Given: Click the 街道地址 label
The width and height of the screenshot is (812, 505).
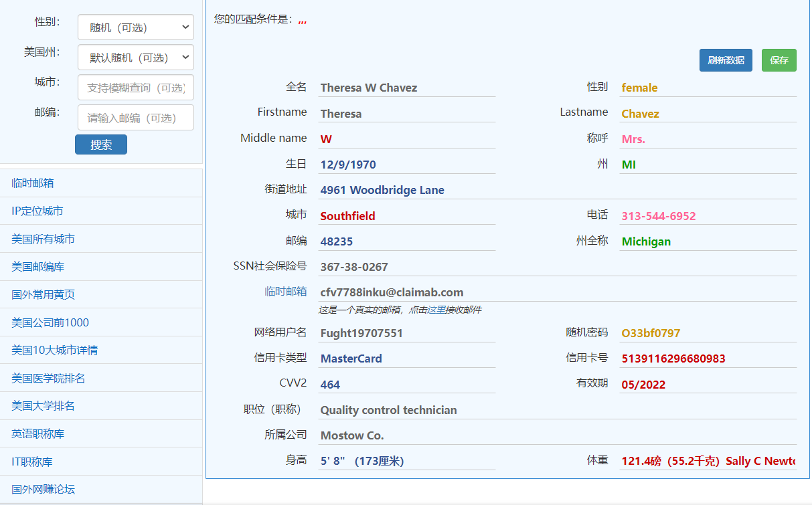Looking at the screenshot, I should pyautogui.click(x=286, y=189).
